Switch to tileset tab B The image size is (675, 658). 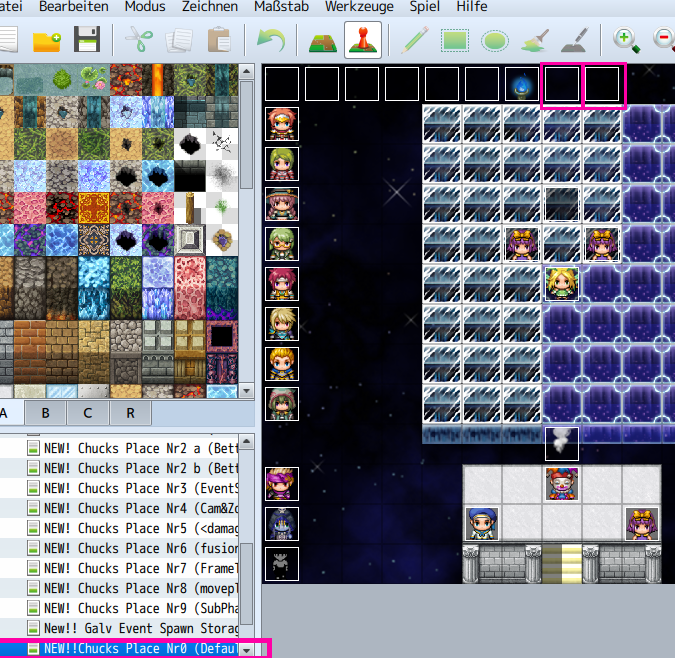pos(45,413)
